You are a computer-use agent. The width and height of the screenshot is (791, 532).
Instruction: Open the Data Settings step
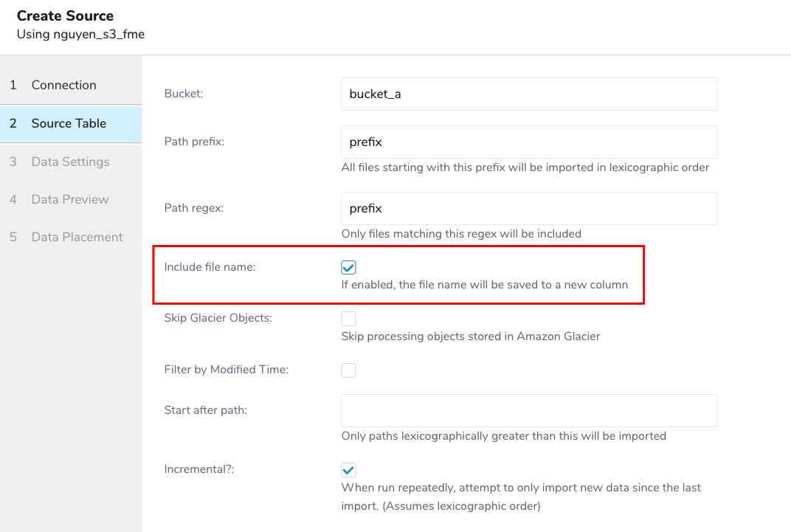[x=70, y=162]
